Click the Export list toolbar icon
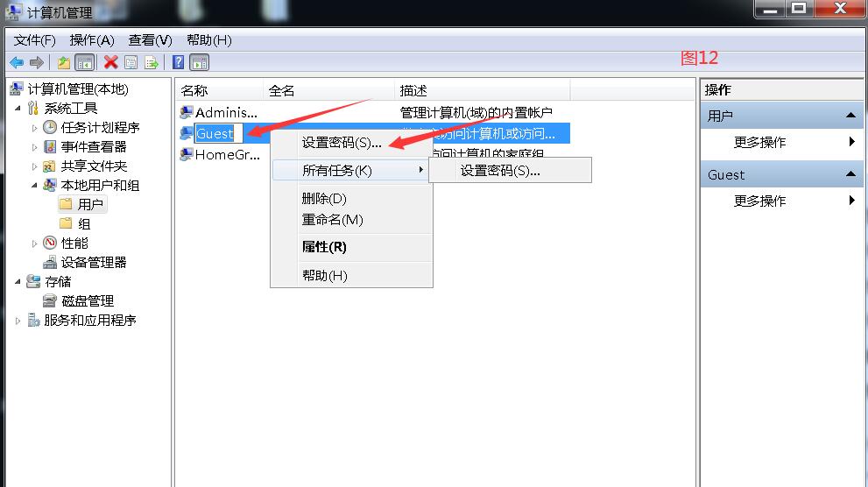The width and height of the screenshot is (868, 487). point(152,62)
